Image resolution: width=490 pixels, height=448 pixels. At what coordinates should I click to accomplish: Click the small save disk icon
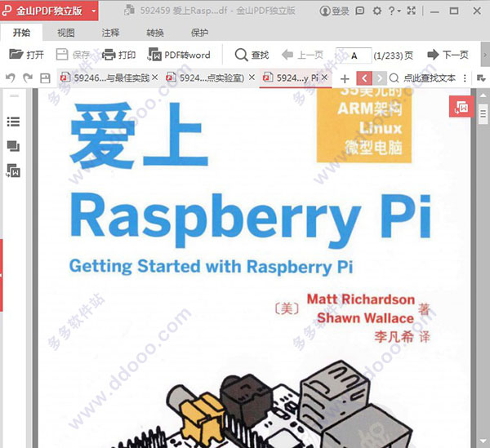(45, 78)
